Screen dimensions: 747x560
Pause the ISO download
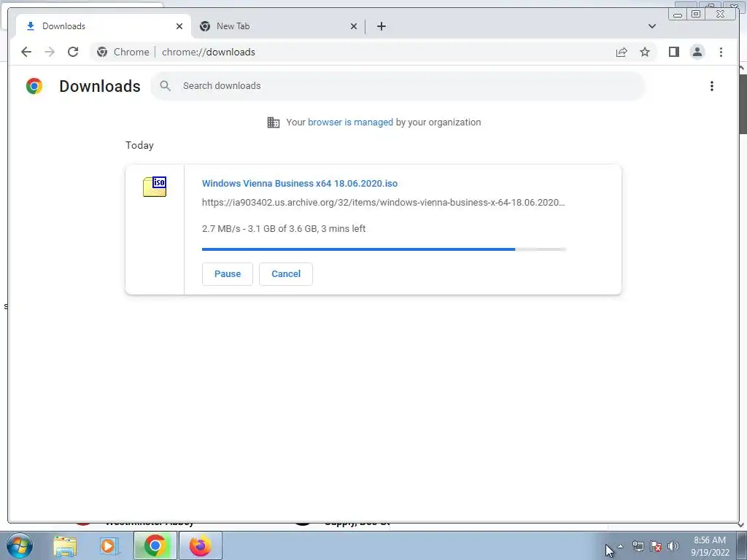pyautogui.click(x=228, y=274)
